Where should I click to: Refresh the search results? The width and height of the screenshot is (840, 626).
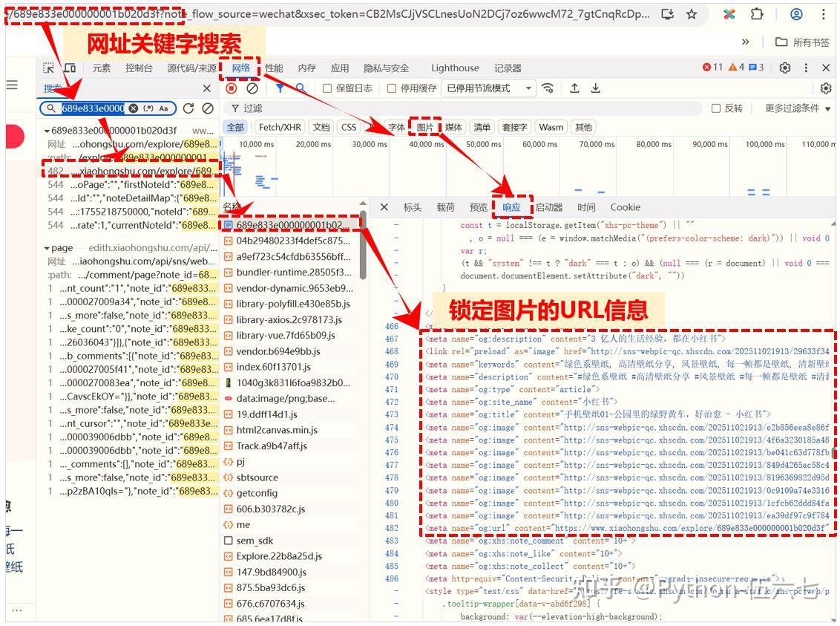click(x=188, y=108)
